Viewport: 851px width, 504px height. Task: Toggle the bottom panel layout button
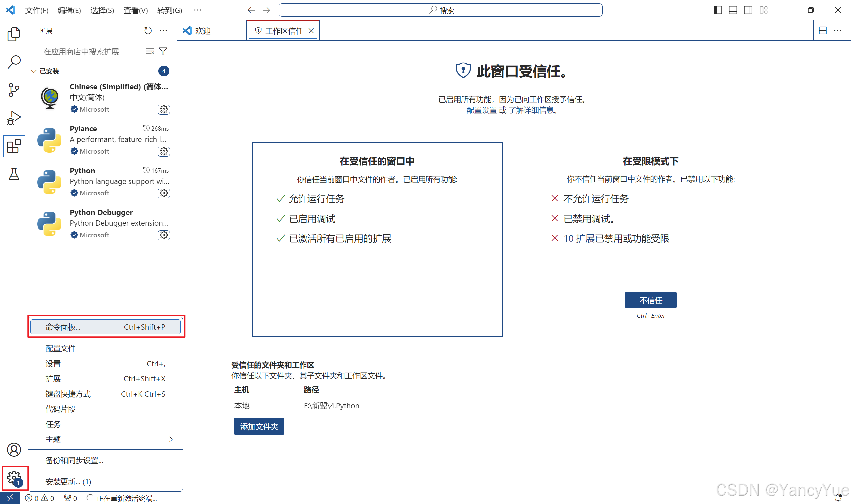(x=733, y=10)
